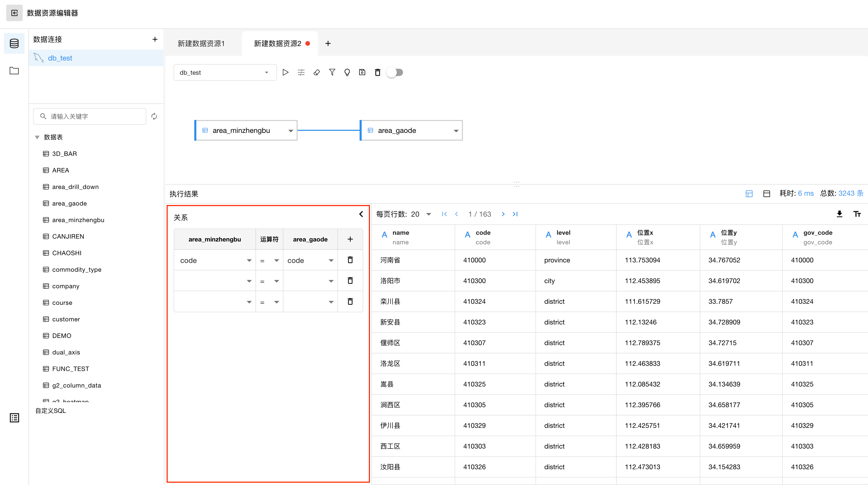Toggle the switch in query toolbar
The image size is (868, 485).
395,72
